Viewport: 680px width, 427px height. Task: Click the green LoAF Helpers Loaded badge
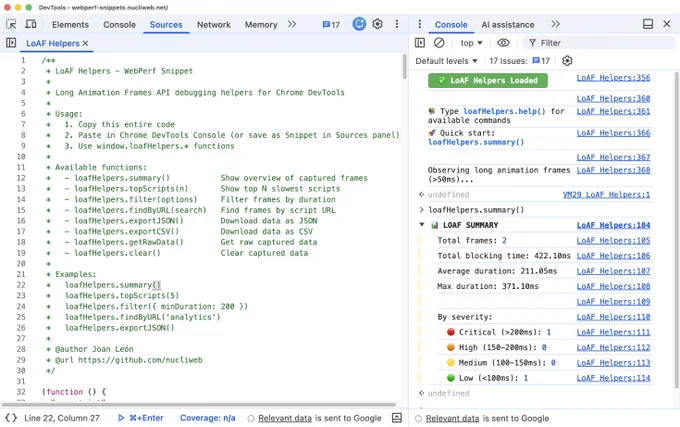487,80
